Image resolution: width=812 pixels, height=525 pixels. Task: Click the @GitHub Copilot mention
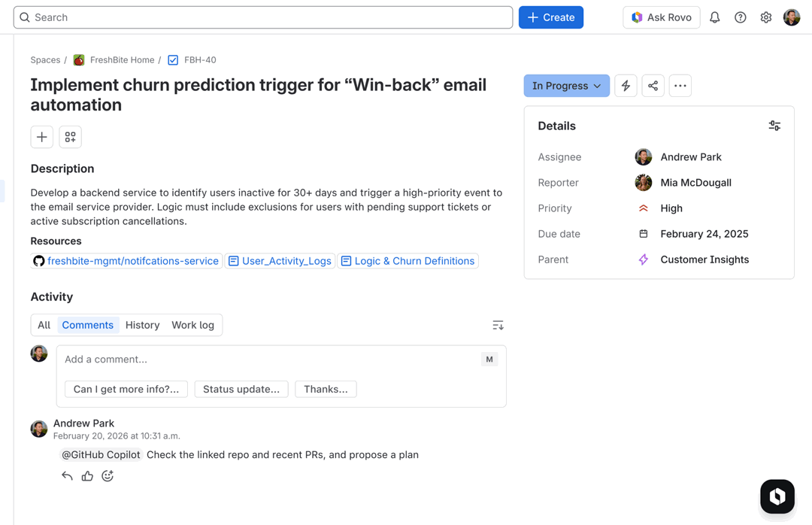(101, 455)
